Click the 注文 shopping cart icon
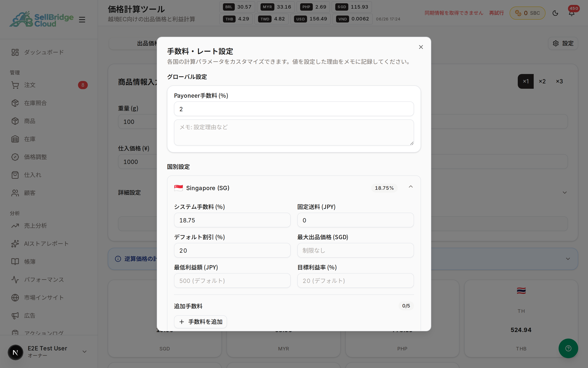Viewport: 588px width, 368px height. pos(15,85)
